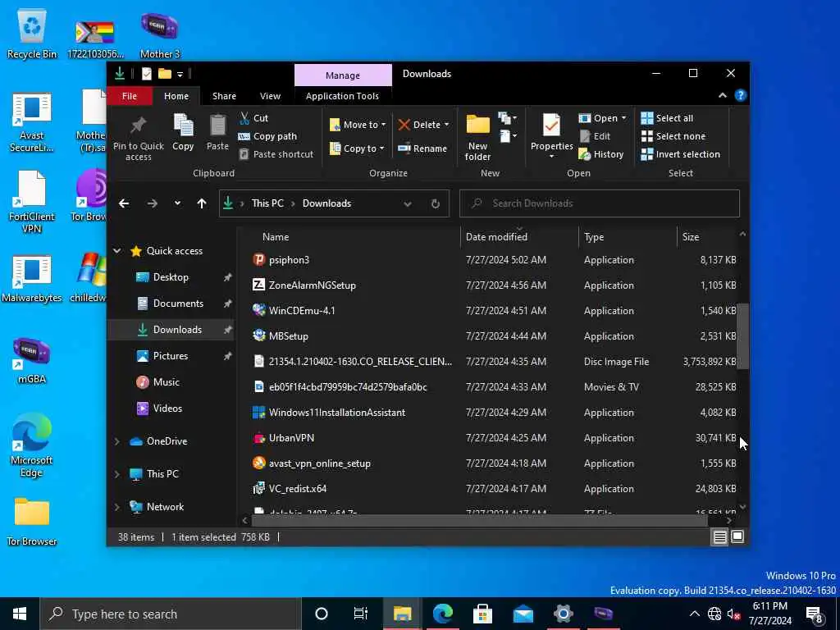Refresh the Downloads folder
Viewport: 840px width, 630px height.
coord(435,203)
